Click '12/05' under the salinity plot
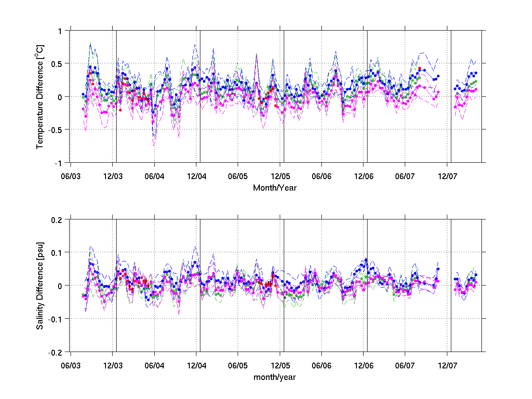 pyautogui.click(x=280, y=366)
